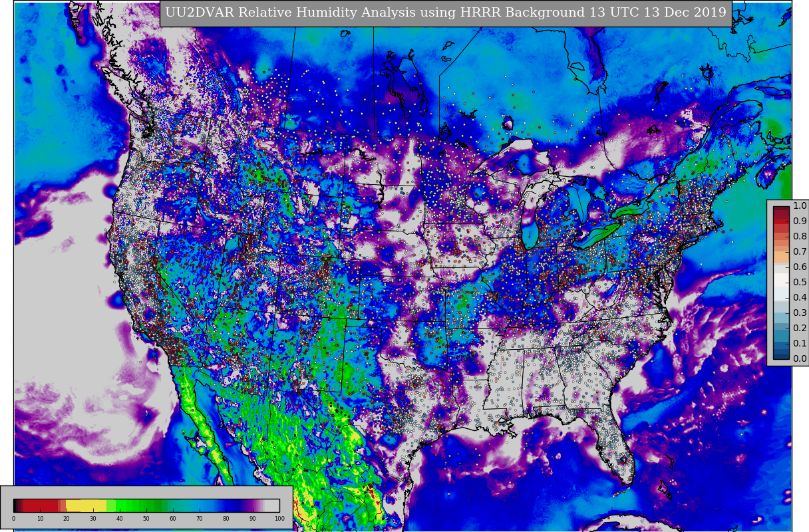Click the '0.8' label on the right colorbar

(800, 237)
